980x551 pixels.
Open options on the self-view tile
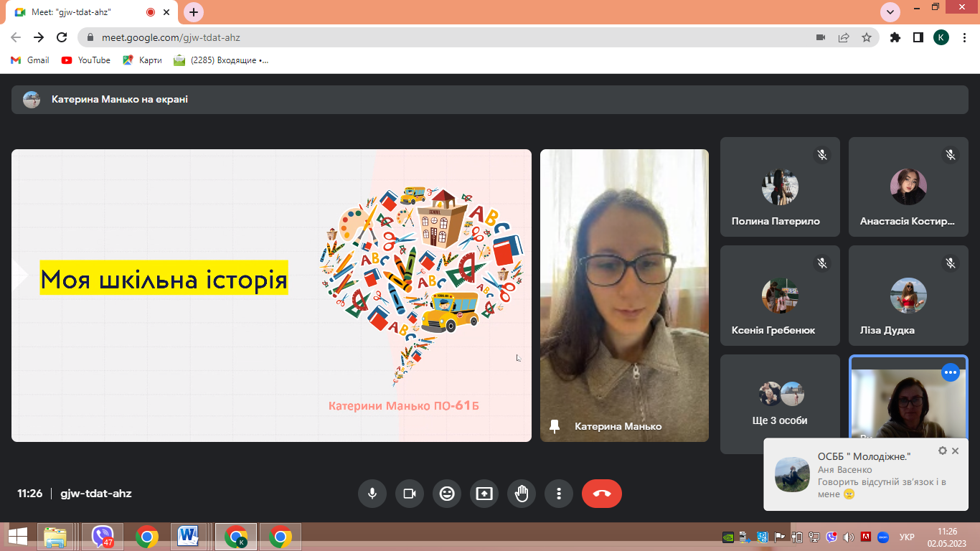click(950, 372)
